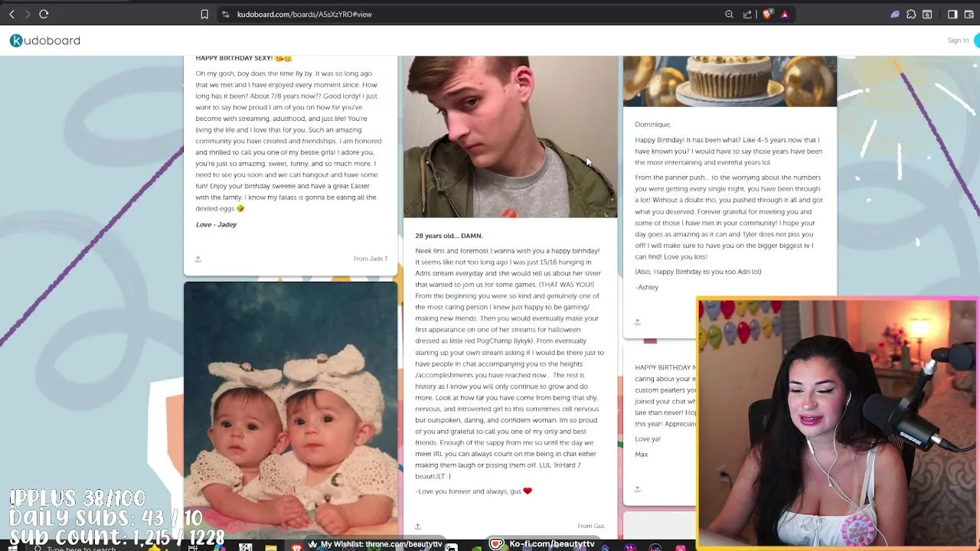Open the Brave Wallet icon
The height and width of the screenshot is (551, 980).
(969, 14)
